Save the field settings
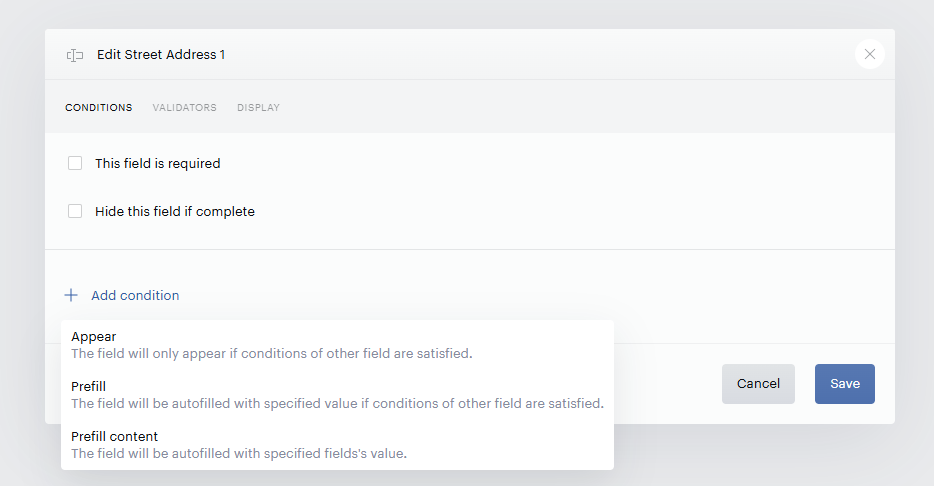 point(845,384)
